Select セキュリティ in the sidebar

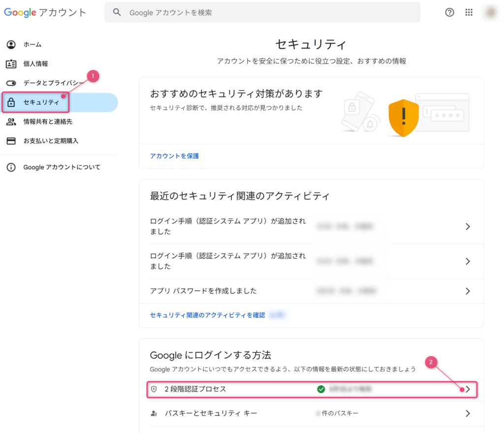(41, 102)
